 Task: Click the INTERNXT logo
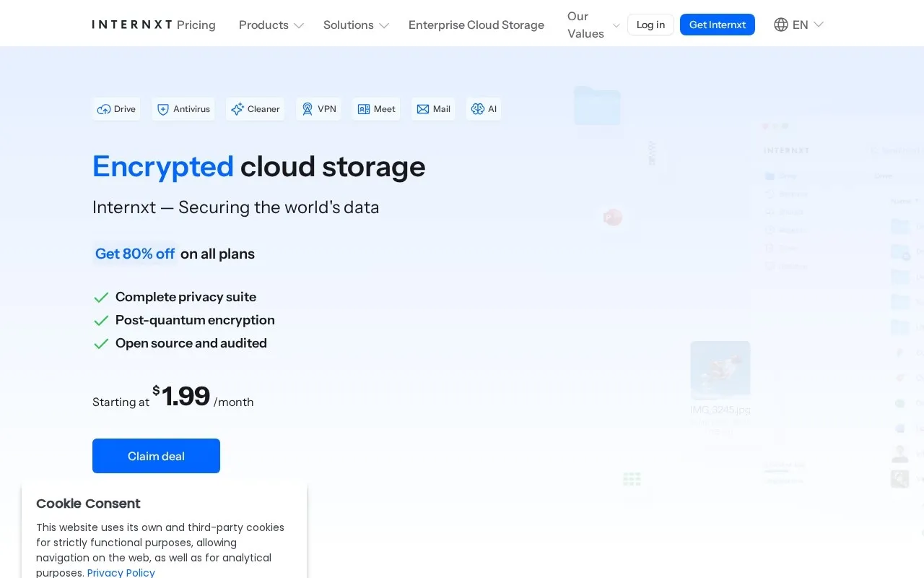(x=132, y=25)
